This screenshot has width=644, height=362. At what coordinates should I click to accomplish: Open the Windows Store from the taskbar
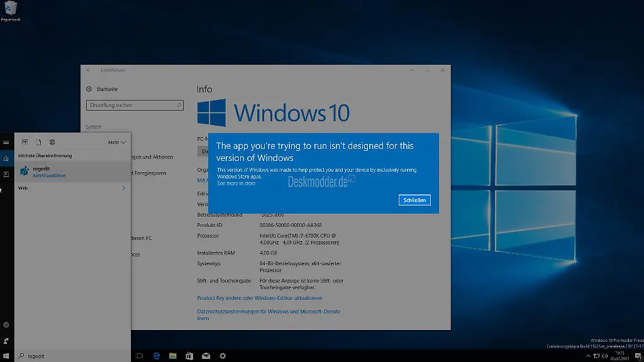click(x=189, y=356)
